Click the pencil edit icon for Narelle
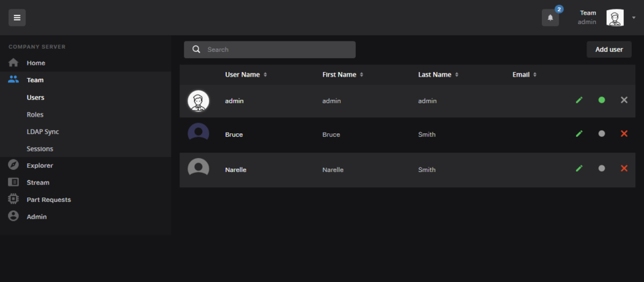The height and width of the screenshot is (282, 644). [579, 169]
